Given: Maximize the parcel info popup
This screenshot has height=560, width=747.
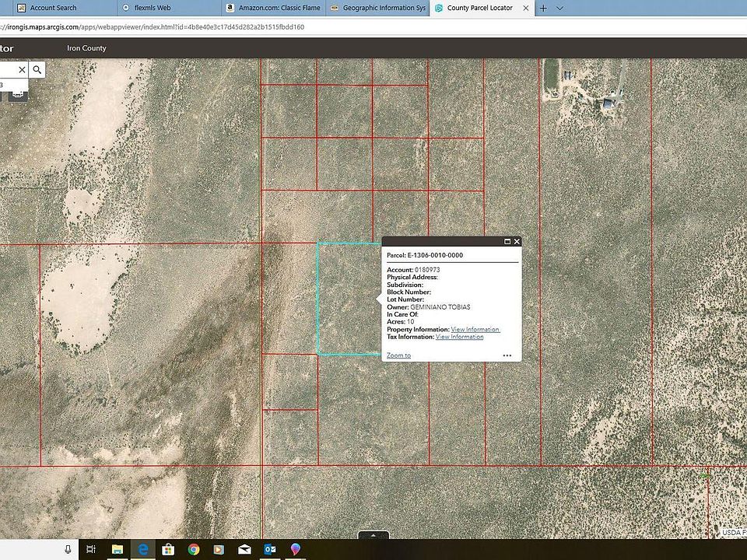Looking at the screenshot, I should pos(507,242).
